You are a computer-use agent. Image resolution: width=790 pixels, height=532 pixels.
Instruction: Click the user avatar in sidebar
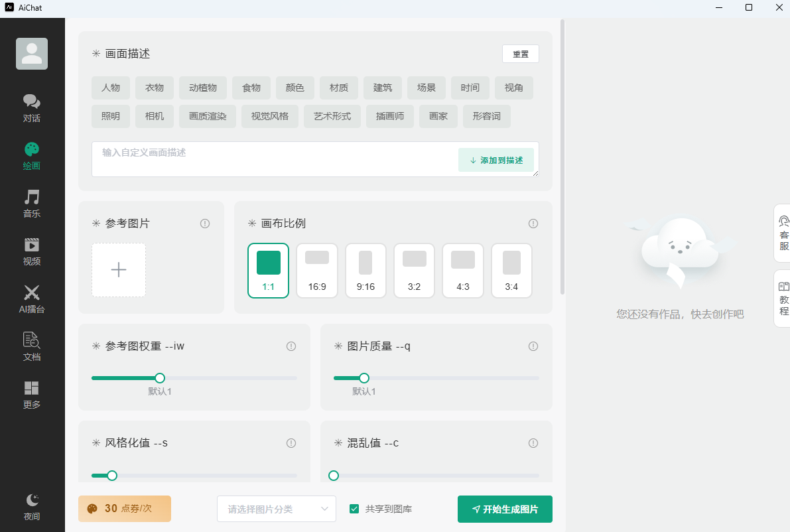(32, 54)
